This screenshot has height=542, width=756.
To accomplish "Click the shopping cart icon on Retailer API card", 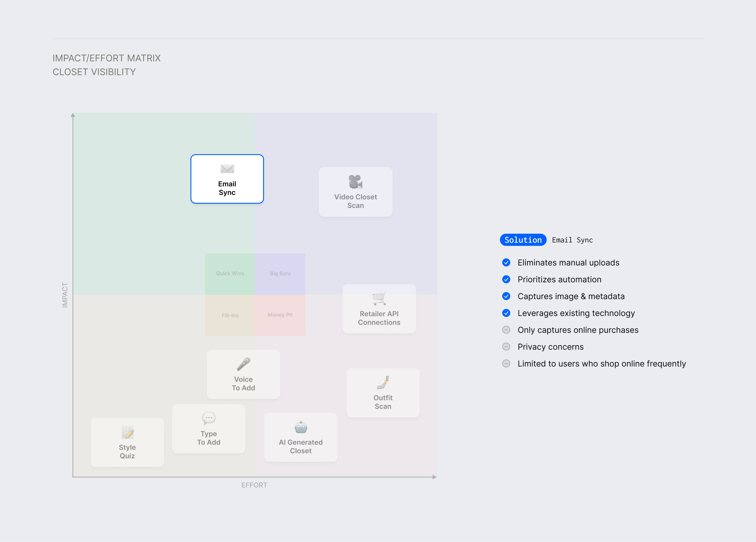I will pos(379,298).
